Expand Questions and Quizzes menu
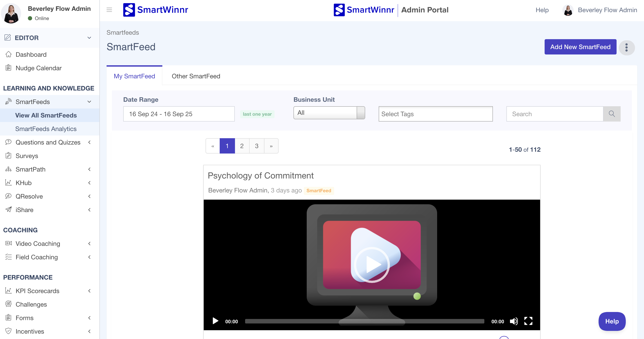The width and height of the screenshot is (644, 339). (89, 142)
